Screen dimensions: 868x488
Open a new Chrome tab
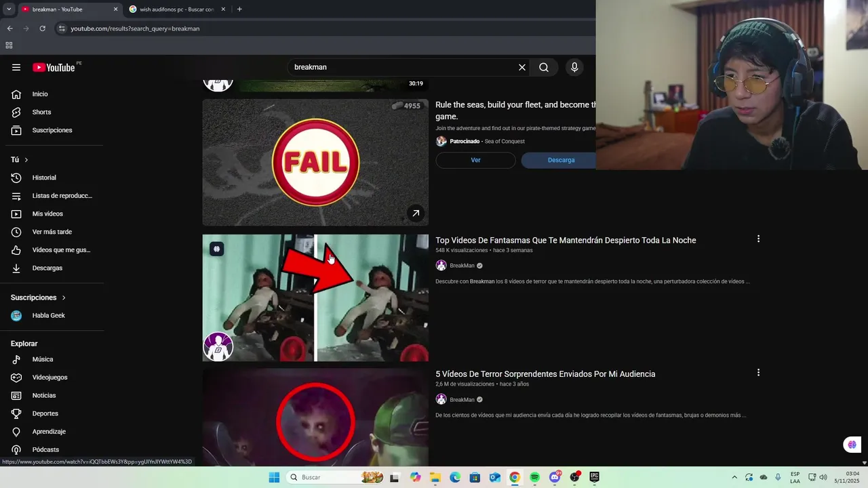(x=239, y=9)
